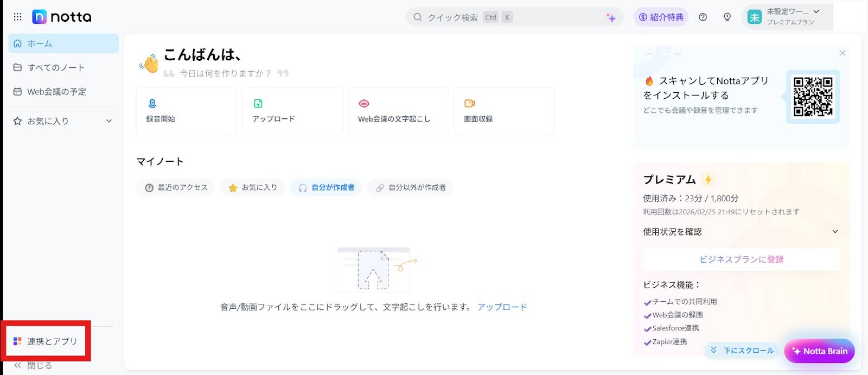Select the お気に入り filter tab
This screenshot has height=375, width=868.
pyautogui.click(x=252, y=188)
